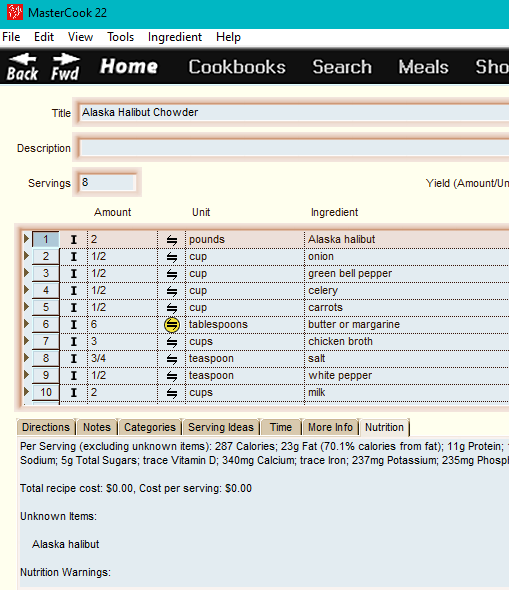Expand the triangle on ingredient row 5

26,307
